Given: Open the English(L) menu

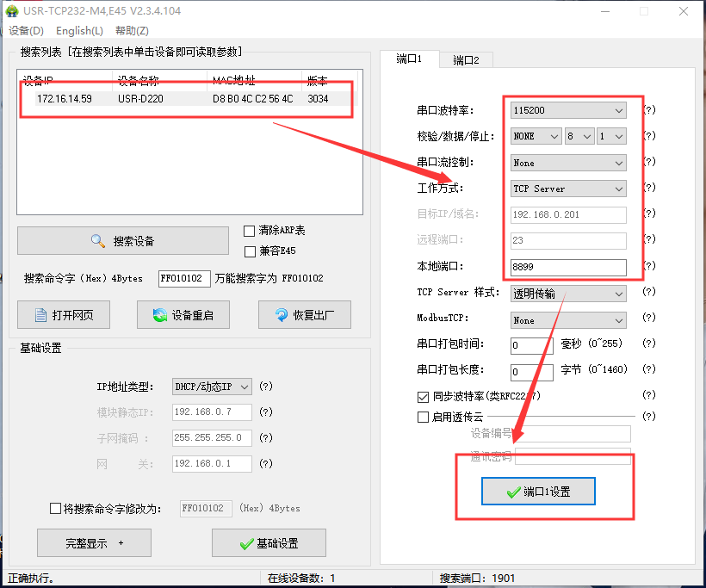Looking at the screenshot, I should click(x=79, y=31).
